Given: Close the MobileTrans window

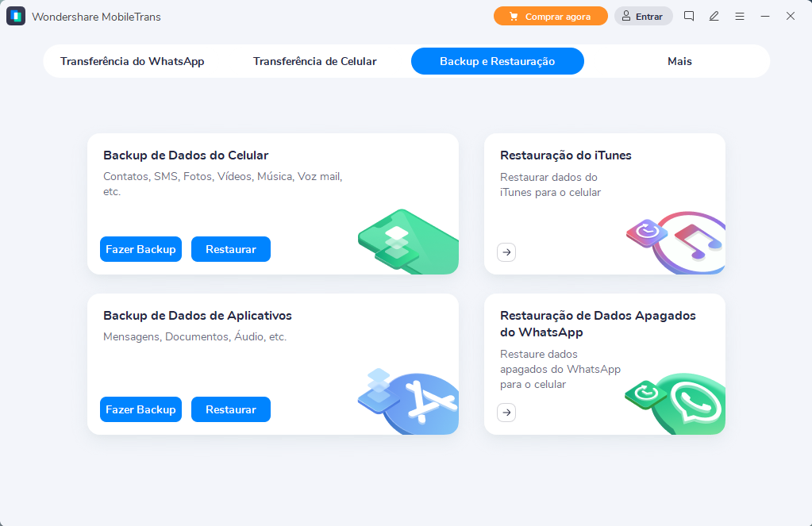Looking at the screenshot, I should click(791, 16).
